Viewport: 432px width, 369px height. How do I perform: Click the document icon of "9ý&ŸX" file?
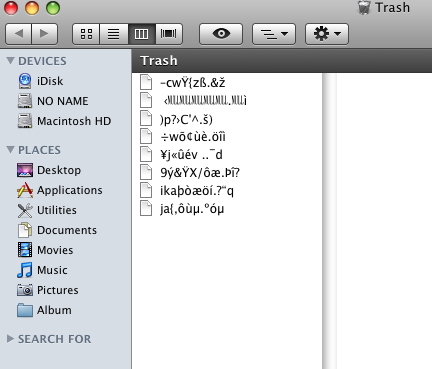[146, 173]
